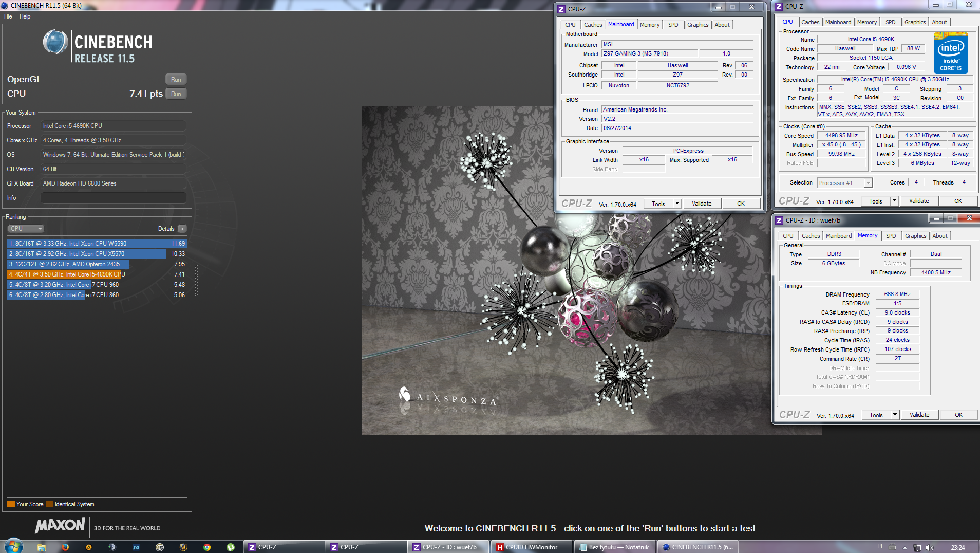The image size is (980, 553).
Task: Click the PL language indicator
Action: pyautogui.click(x=880, y=547)
